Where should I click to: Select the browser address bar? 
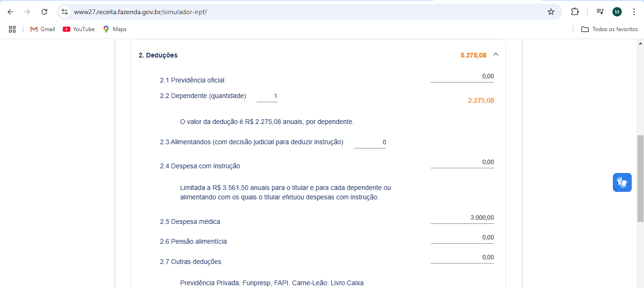283,11
